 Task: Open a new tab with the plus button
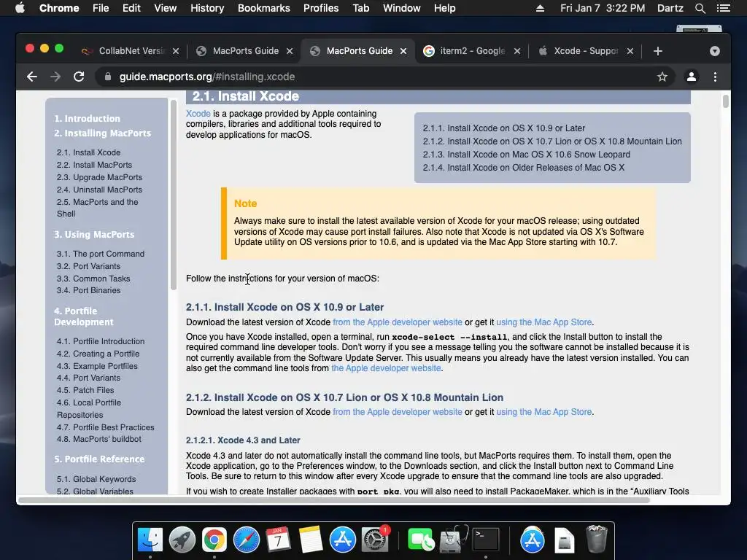[x=658, y=51]
